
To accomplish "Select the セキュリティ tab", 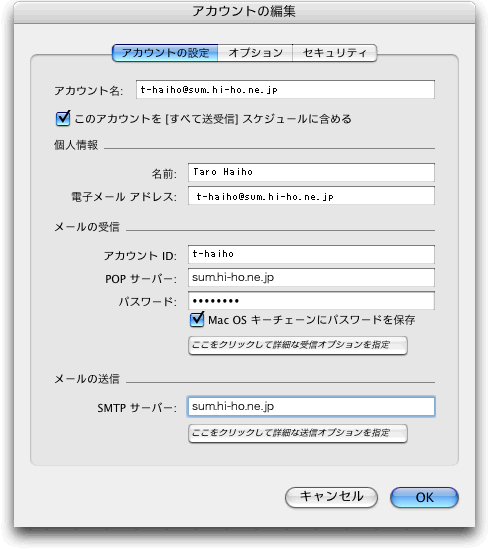I will [335, 53].
